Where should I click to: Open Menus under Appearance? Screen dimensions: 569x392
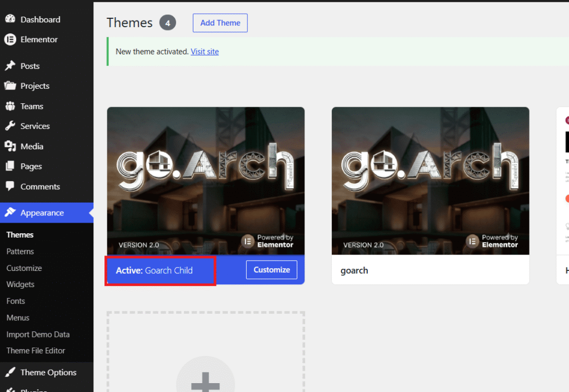[x=18, y=318]
